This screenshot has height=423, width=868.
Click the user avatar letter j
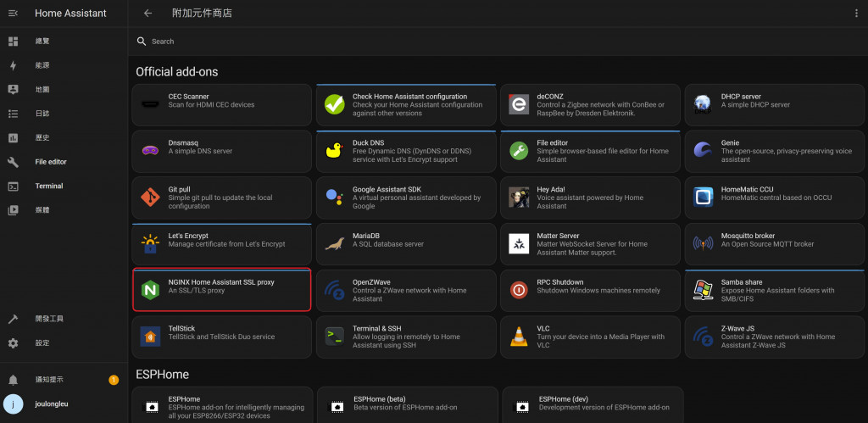(x=14, y=404)
